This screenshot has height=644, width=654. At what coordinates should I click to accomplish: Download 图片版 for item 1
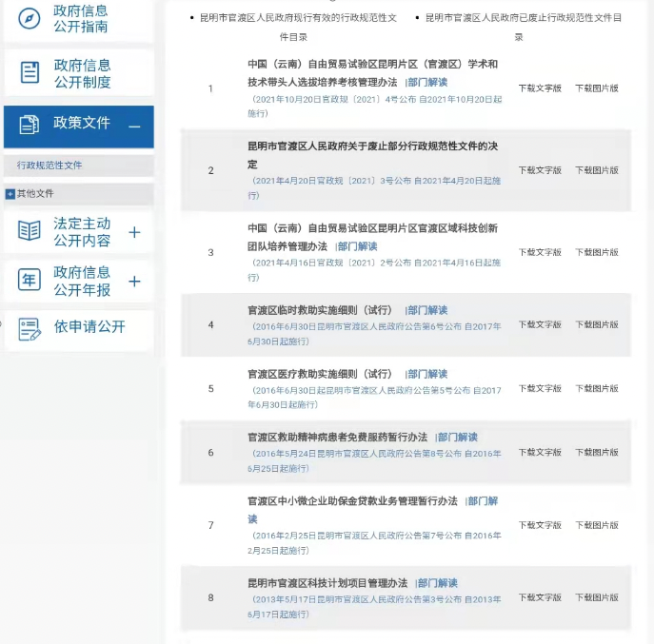(x=597, y=88)
